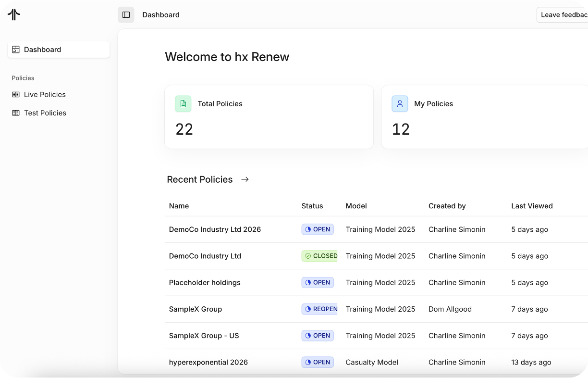
Task: Click the My Policies card
Action: click(x=484, y=117)
